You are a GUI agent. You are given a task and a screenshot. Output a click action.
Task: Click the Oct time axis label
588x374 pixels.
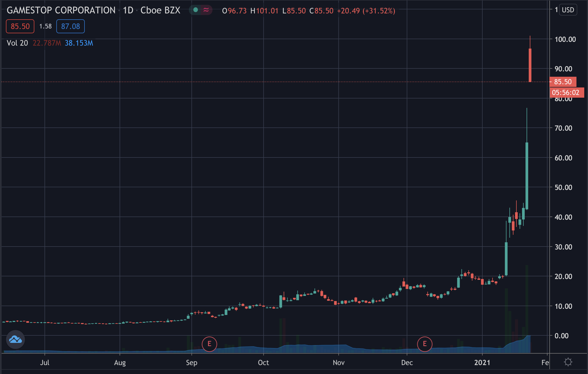(263, 363)
